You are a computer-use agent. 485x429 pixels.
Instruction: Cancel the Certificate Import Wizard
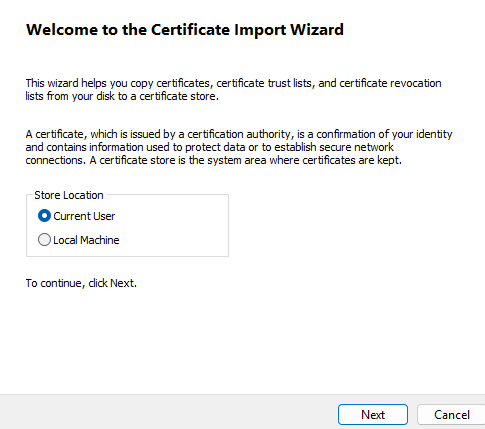(x=451, y=415)
